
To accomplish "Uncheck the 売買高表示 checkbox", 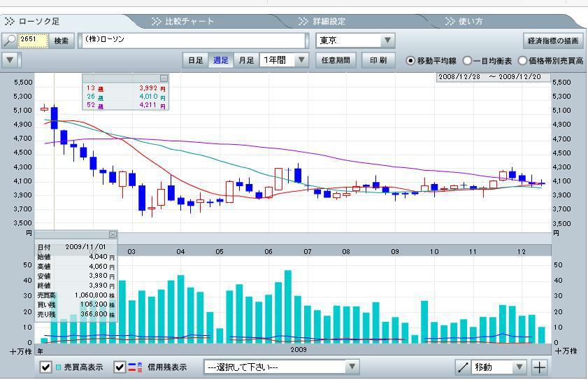I will pos(45,367).
